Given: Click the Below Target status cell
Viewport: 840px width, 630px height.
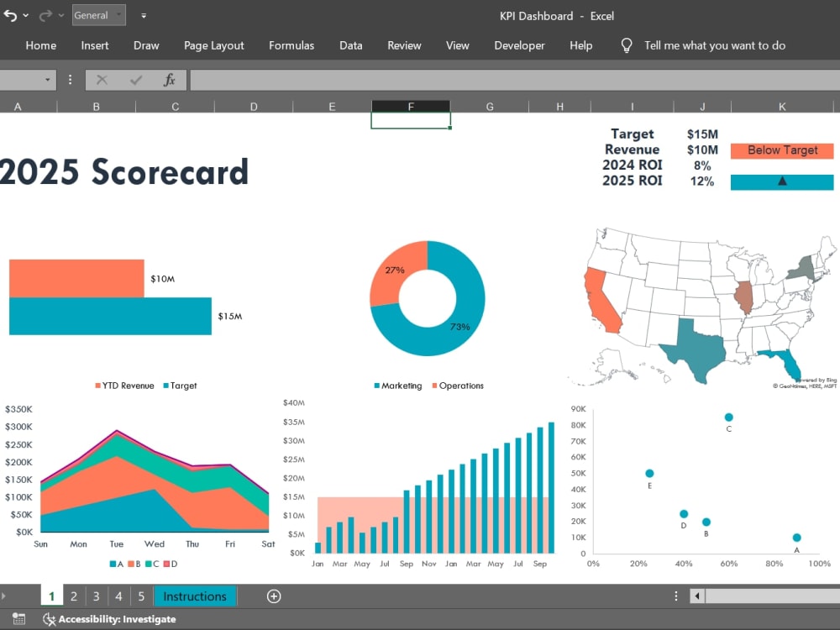Looking at the screenshot, I should [x=782, y=150].
